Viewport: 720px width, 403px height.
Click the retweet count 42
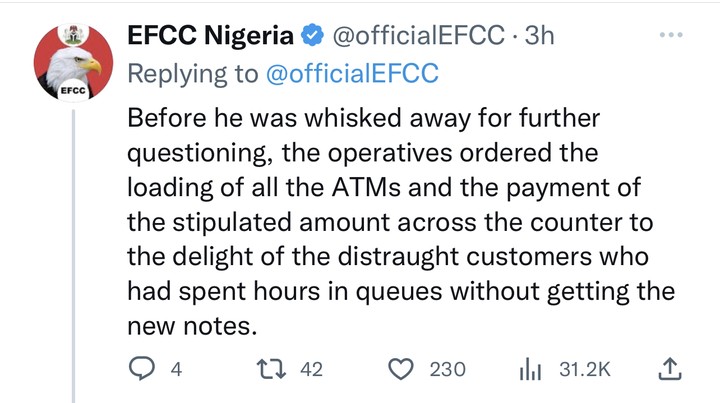tap(311, 370)
